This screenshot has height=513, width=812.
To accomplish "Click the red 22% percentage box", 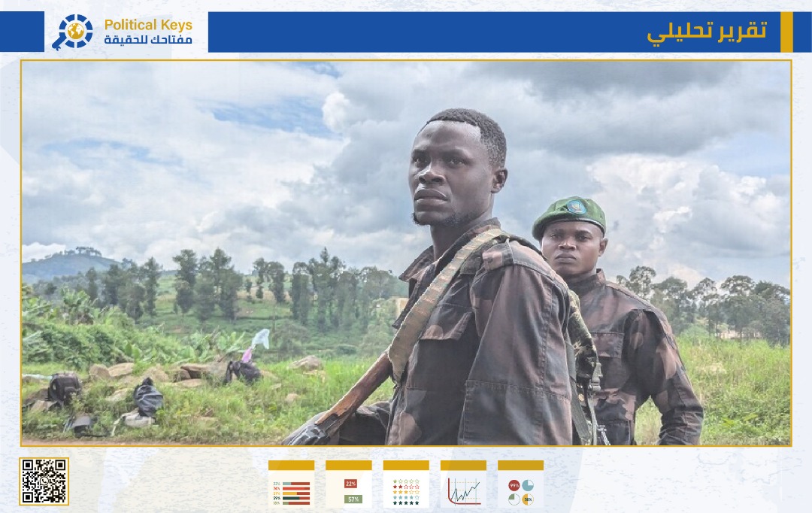I will (351, 484).
